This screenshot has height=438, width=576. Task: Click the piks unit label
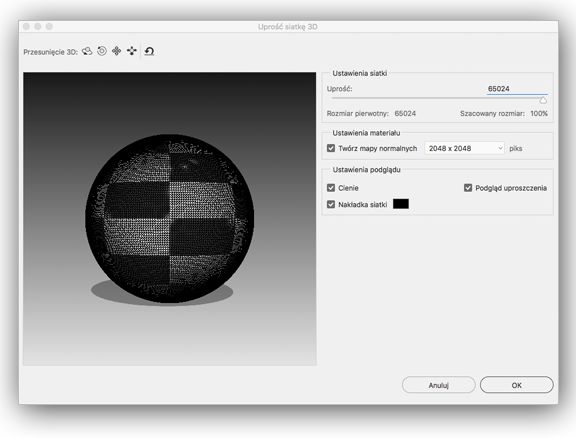pyautogui.click(x=516, y=148)
